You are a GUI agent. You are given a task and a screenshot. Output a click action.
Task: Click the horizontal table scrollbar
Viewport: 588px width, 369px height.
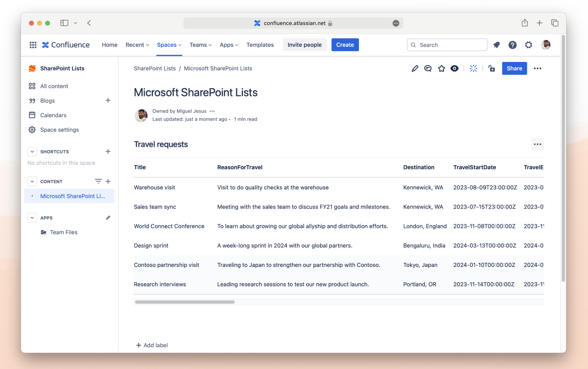click(185, 302)
